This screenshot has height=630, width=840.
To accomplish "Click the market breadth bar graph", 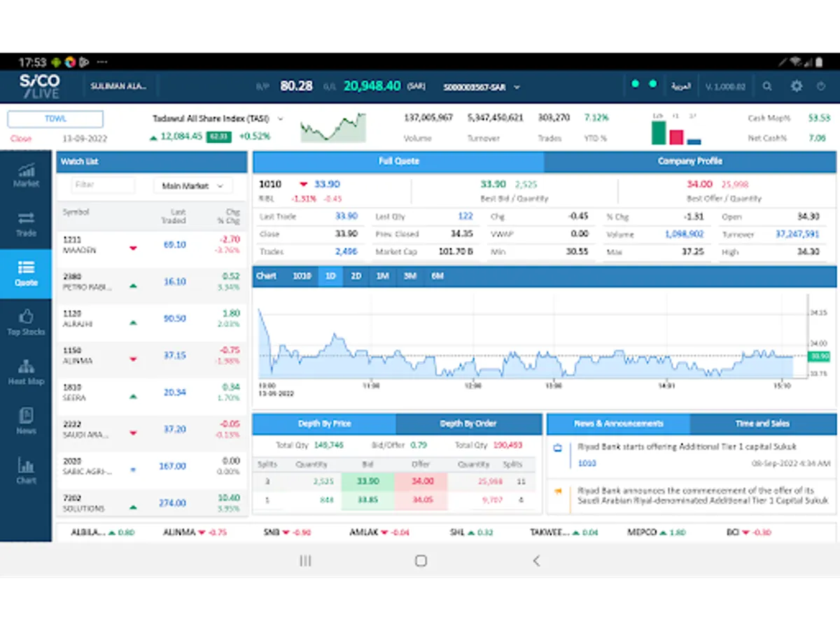I will (675, 129).
